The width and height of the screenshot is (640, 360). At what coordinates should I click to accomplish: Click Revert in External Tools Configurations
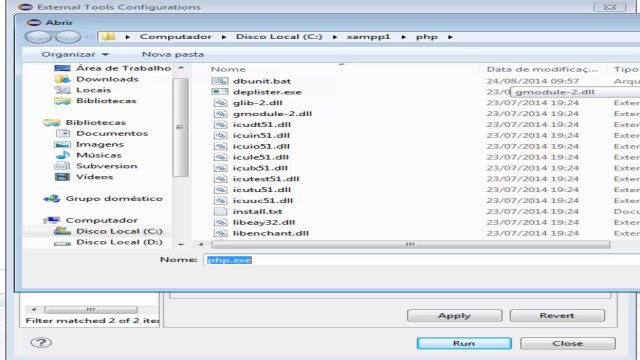tap(557, 316)
